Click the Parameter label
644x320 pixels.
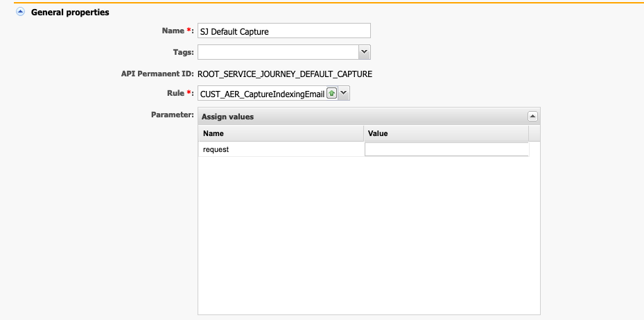tap(173, 115)
